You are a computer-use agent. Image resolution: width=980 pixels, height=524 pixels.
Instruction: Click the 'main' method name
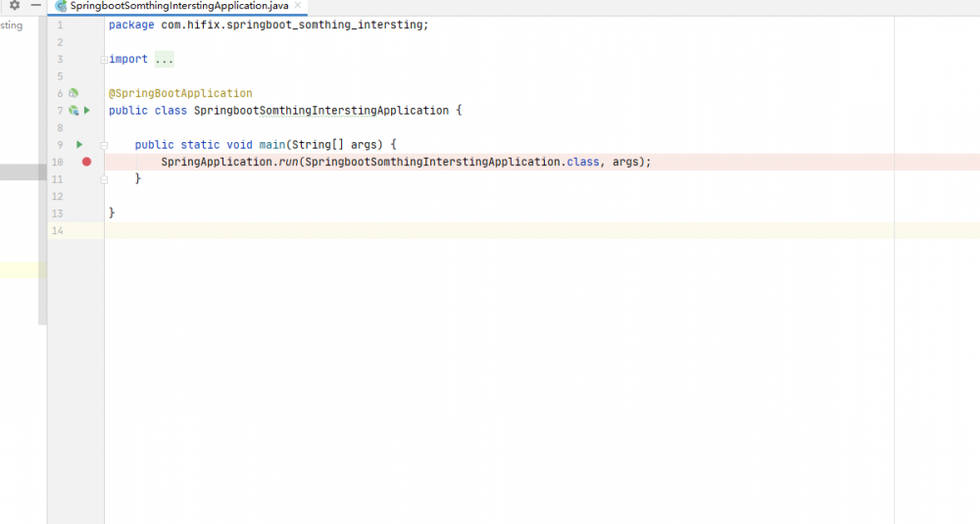pos(272,145)
